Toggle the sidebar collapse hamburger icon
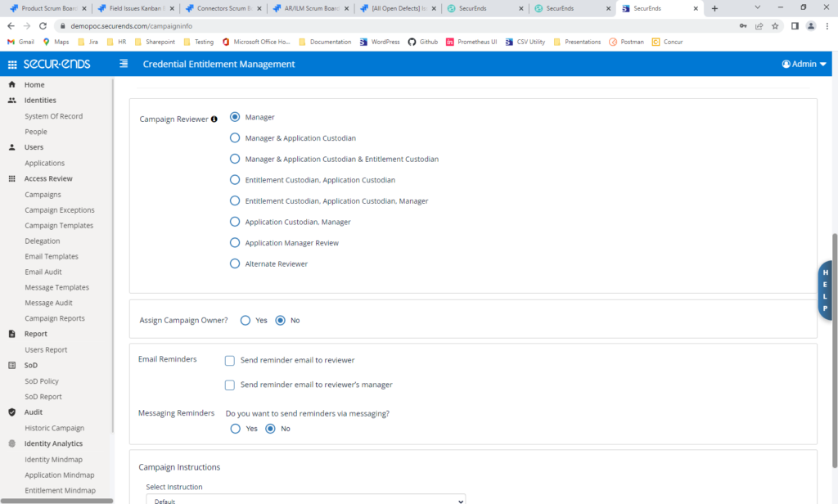The image size is (838, 504). click(x=124, y=64)
